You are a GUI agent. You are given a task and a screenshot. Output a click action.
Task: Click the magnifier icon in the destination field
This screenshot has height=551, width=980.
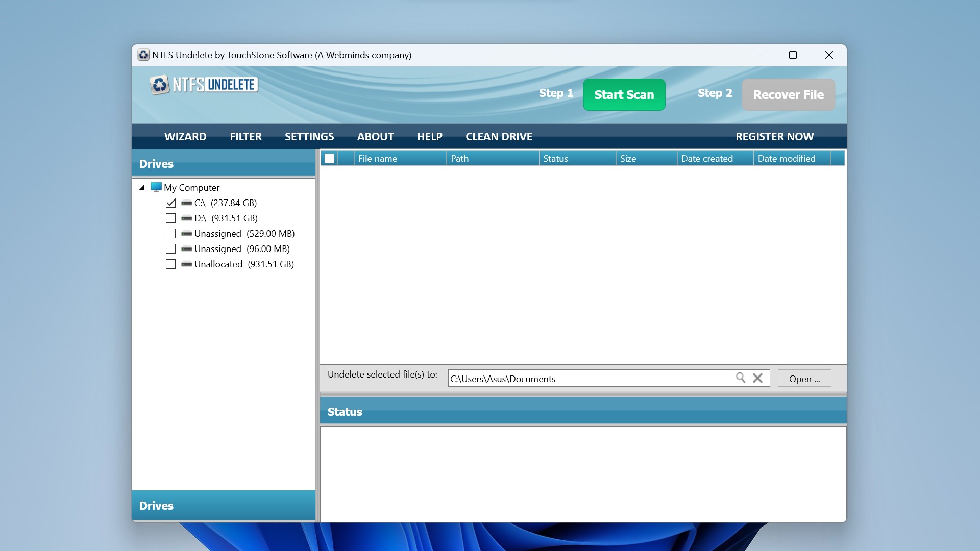point(741,378)
